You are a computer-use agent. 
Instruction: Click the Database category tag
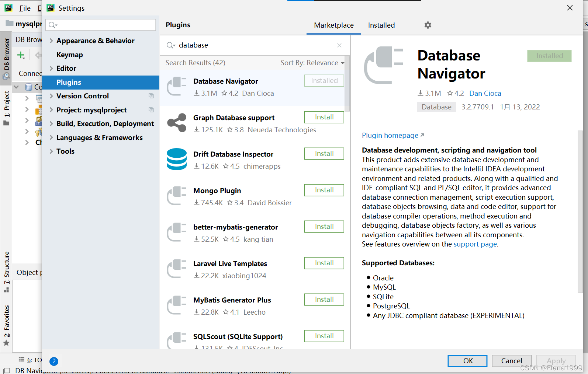[x=436, y=107]
